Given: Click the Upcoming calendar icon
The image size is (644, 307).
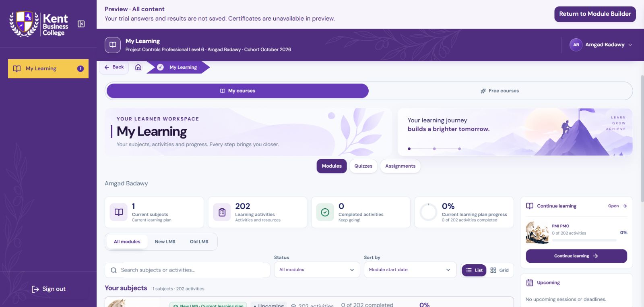Looking at the screenshot, I should click(x=530, y=282).
